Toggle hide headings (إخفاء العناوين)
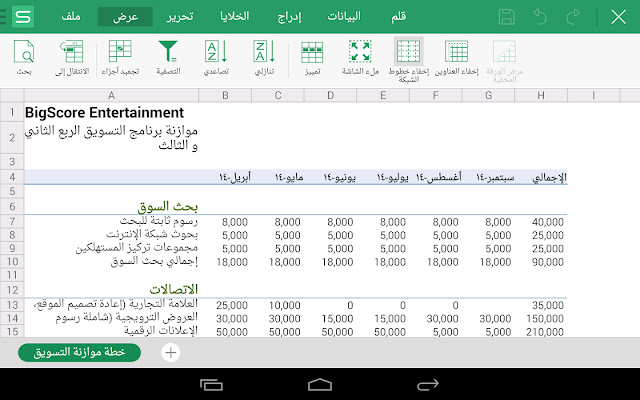Viewport: 640px width, 400px height. (456, 57)
